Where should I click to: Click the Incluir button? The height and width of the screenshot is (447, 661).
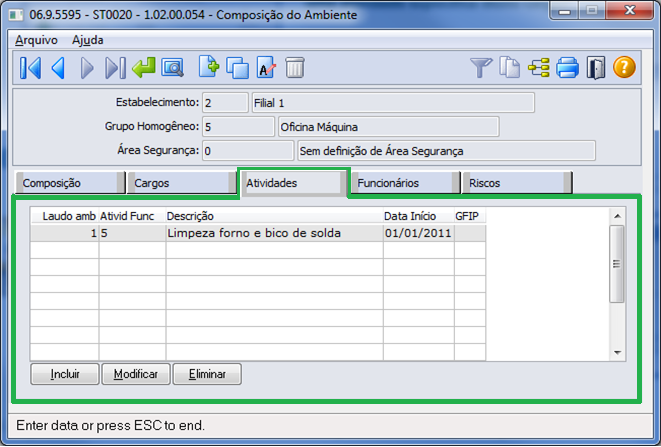[x=65, y=374]
